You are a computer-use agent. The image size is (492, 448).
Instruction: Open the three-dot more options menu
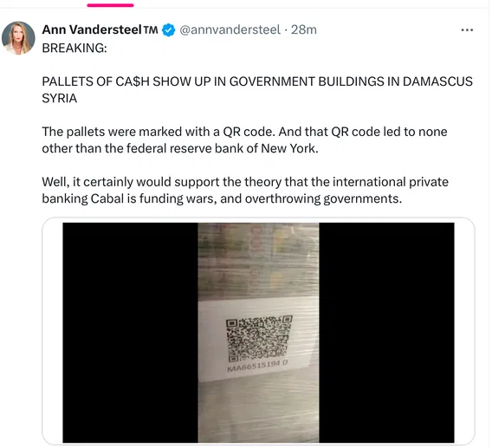pos(467,30)
